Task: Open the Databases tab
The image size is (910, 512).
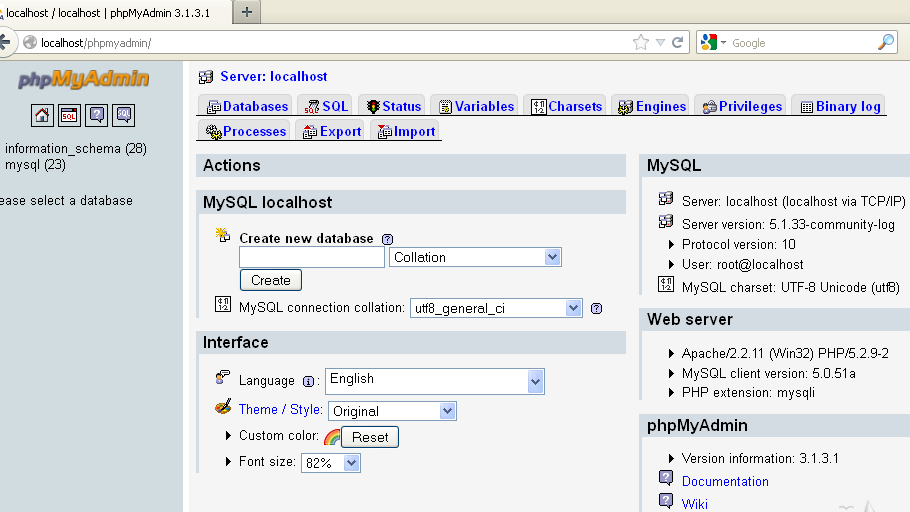Action: click(x=248, y=106)
